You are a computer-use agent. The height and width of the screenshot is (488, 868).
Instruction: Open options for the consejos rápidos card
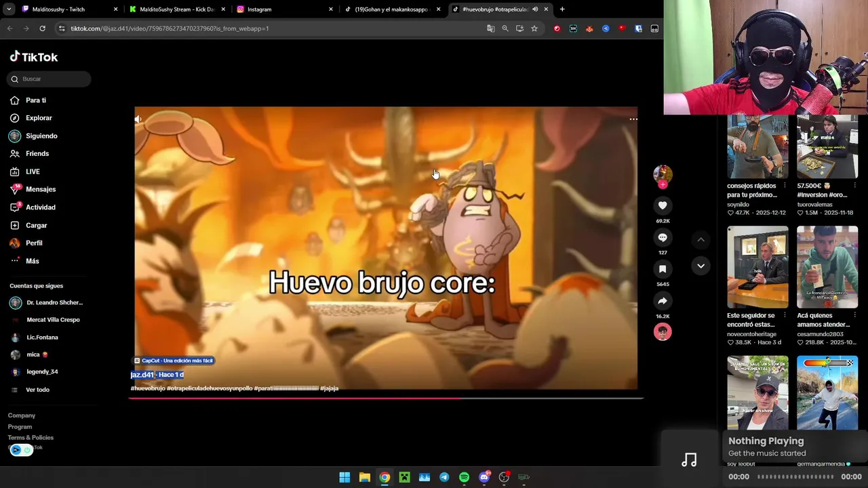pyautogui.click(x=785, y=186)
